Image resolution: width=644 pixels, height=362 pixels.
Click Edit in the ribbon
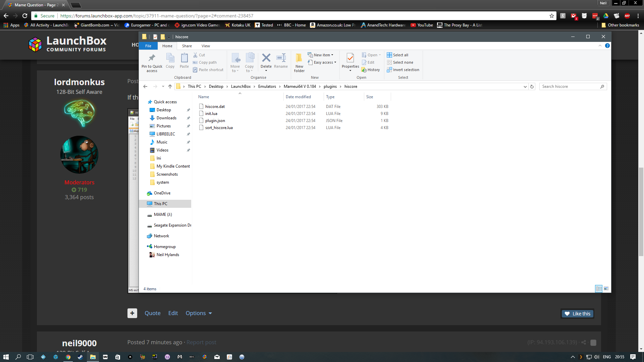pyautogui.click(x=368, y=62)
